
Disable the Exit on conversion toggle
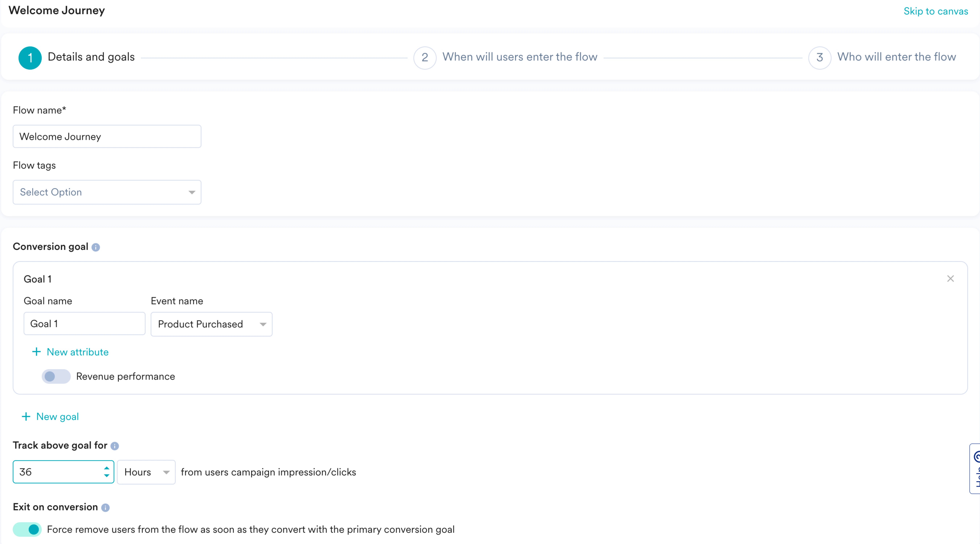(x=27, y=529)
